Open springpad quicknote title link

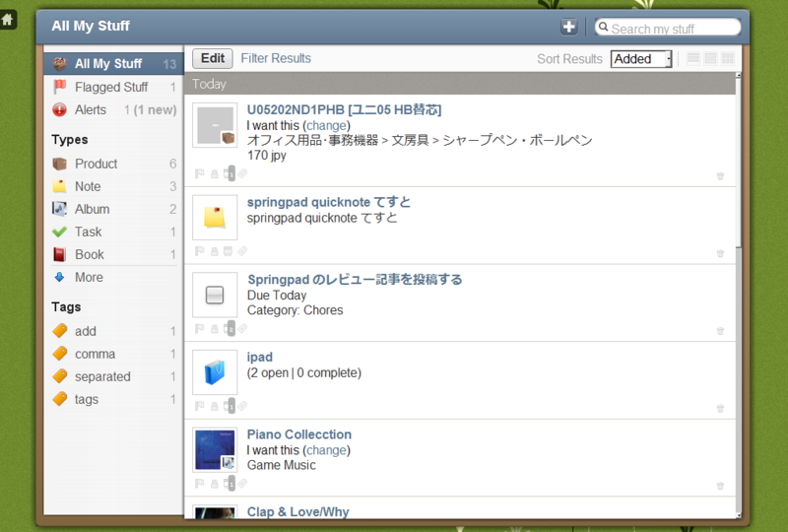329,202
